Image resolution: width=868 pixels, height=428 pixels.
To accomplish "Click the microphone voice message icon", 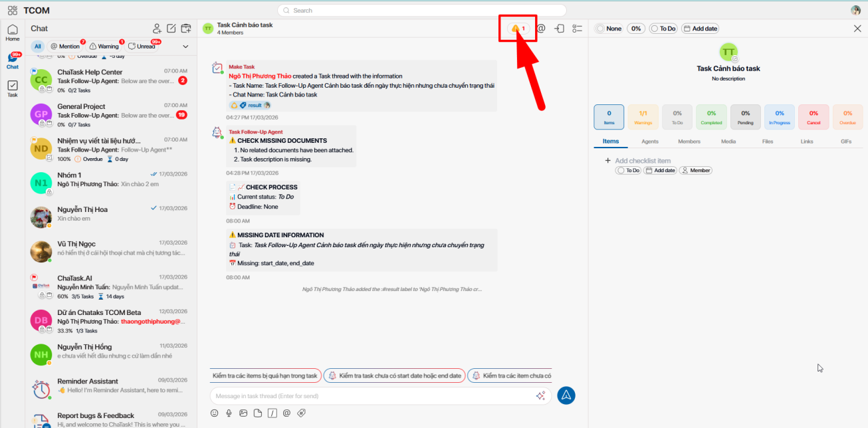I will (229, 413).
